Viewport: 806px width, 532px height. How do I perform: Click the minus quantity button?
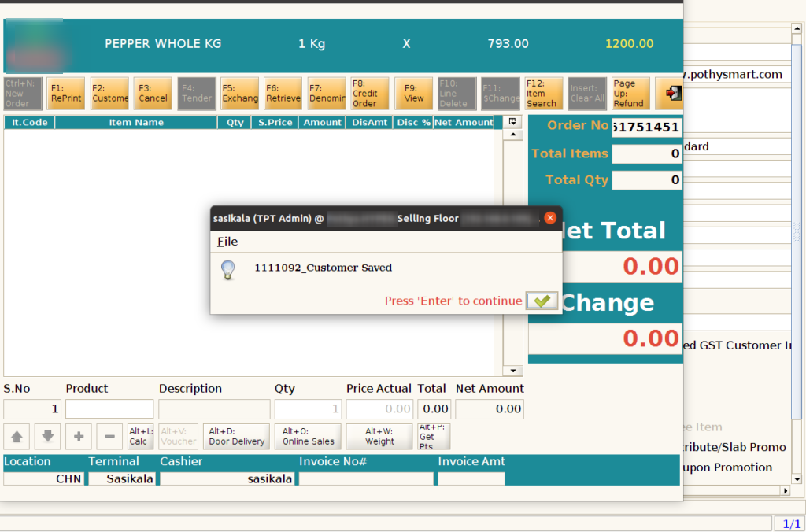coord(109,437)
